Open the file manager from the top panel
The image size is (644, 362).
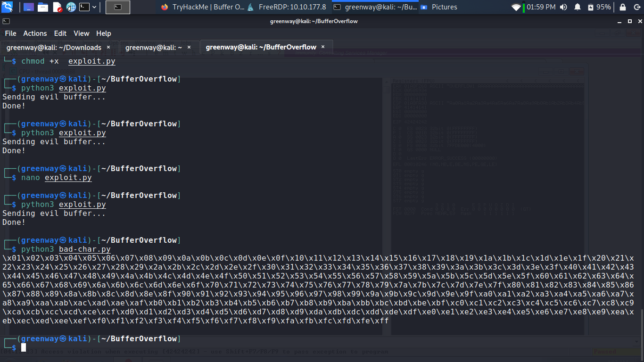click(x=42, y=7)
